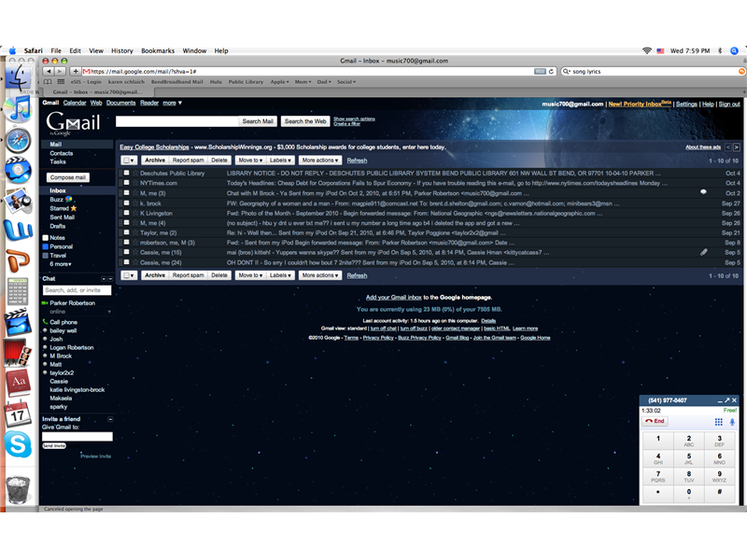Launch Microsoft Word from the Dock

click(x=19, y=231)
